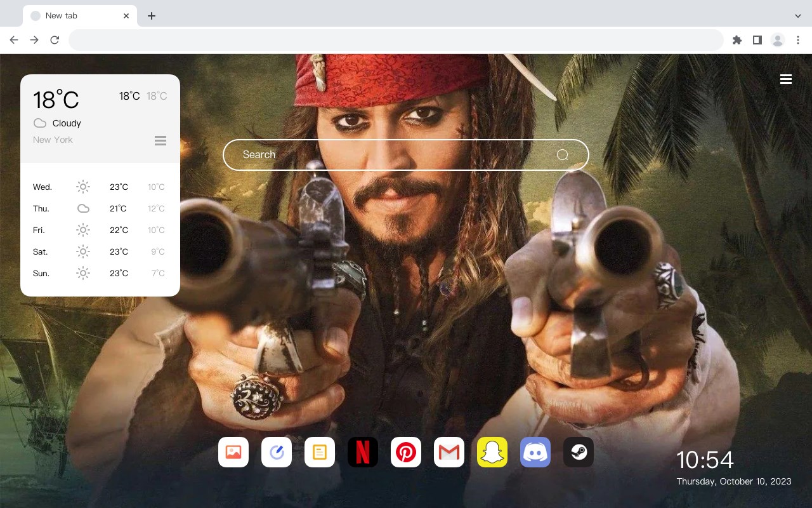
Task: Open Steam shortcut icon
Action: pyautogui.click(x=579, y=452)
